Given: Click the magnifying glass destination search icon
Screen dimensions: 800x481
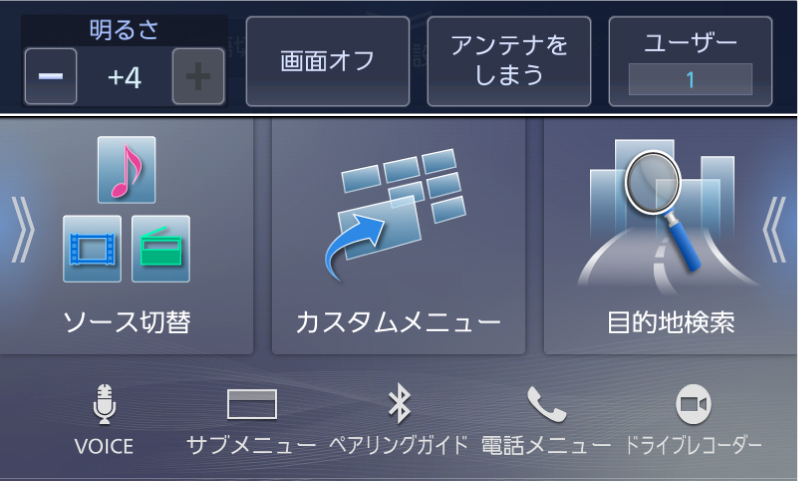Looking at the screenshot, I should (663, 209).
